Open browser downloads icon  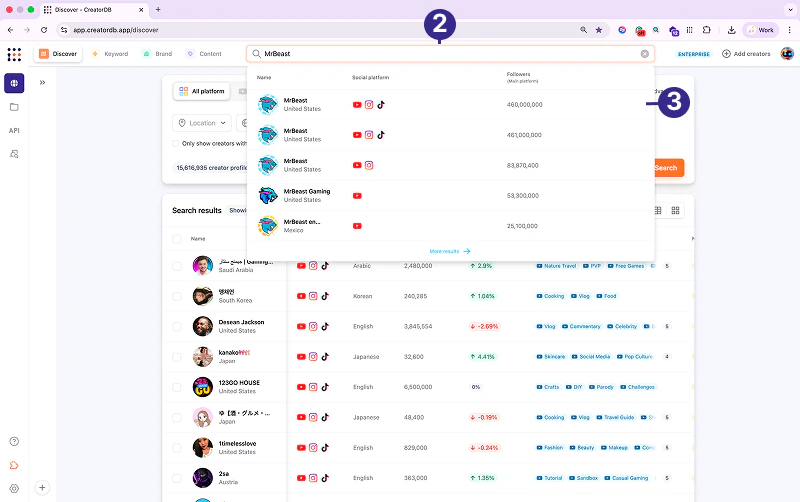point(731,30)
